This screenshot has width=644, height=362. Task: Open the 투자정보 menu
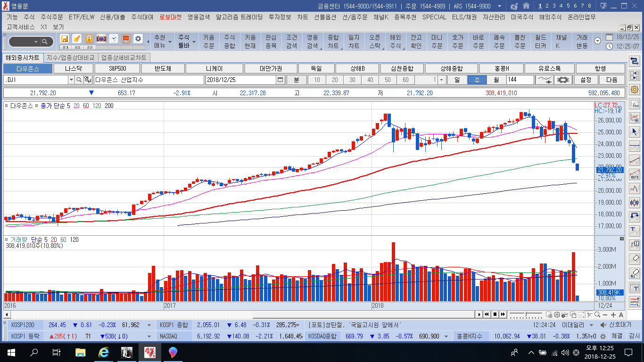coord(280,17)
